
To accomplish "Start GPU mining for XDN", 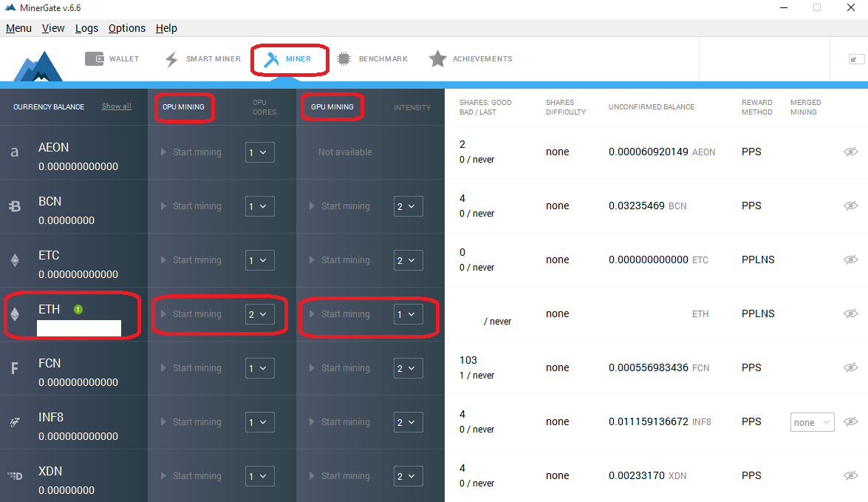I will coord(339,476).
